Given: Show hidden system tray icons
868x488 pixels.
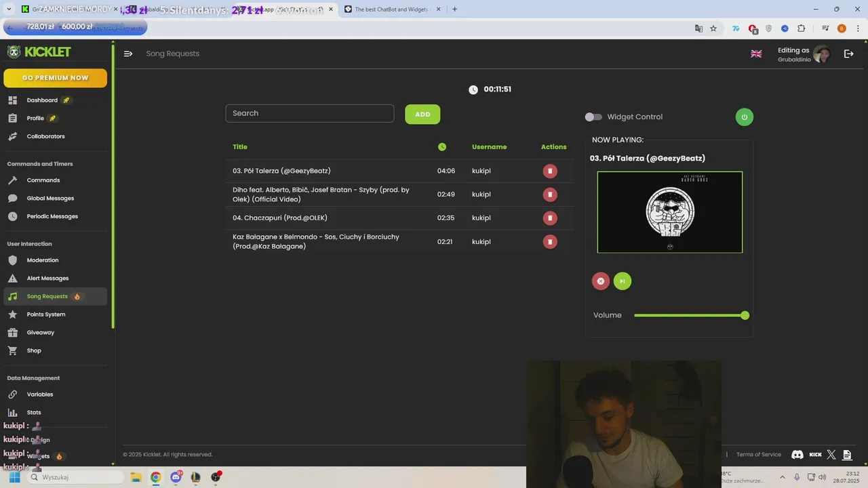Looking at the screenshot, I should [782, 477].
